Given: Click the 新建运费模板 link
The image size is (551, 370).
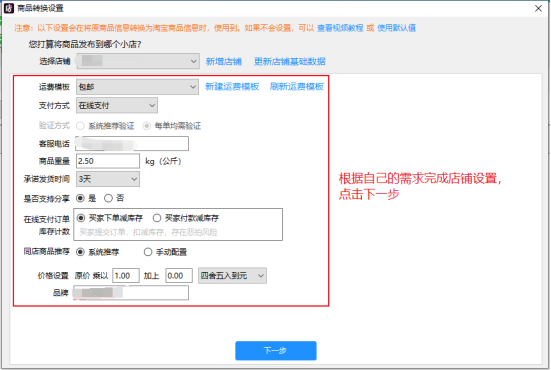Looking at the screenshot, I should click(232, 86).
